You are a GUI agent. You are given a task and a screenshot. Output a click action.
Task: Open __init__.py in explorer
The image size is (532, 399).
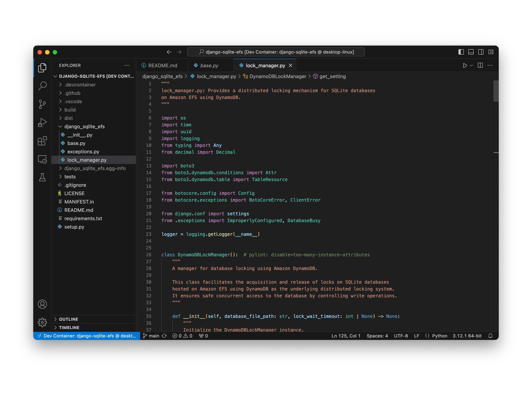point(94,135)
